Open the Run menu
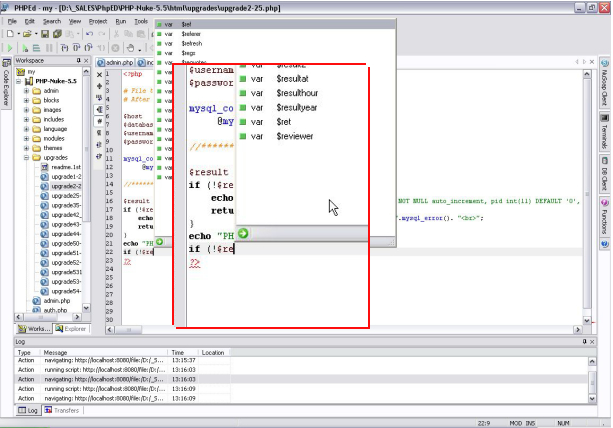 pyautogui.click(x=121, y=21)
